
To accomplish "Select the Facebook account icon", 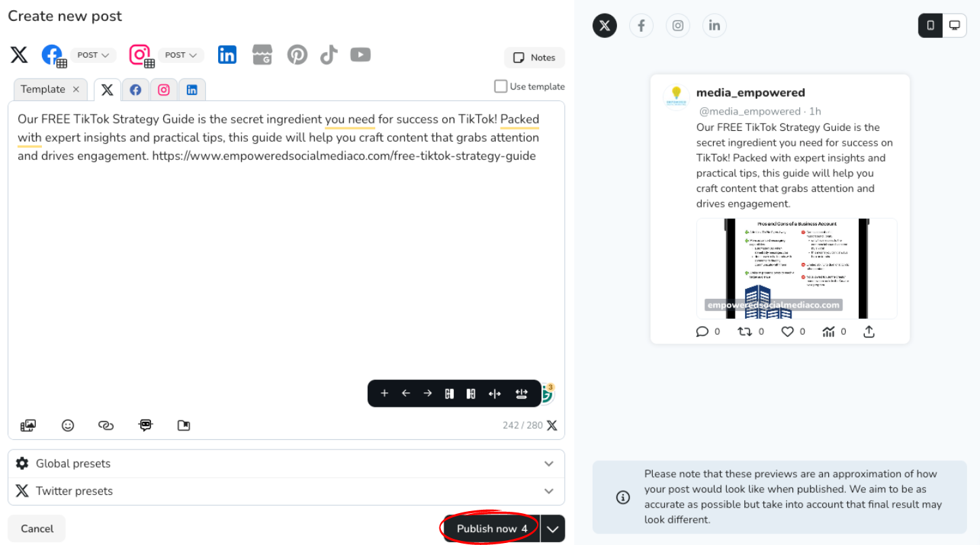I will click(x=52, y=55).
